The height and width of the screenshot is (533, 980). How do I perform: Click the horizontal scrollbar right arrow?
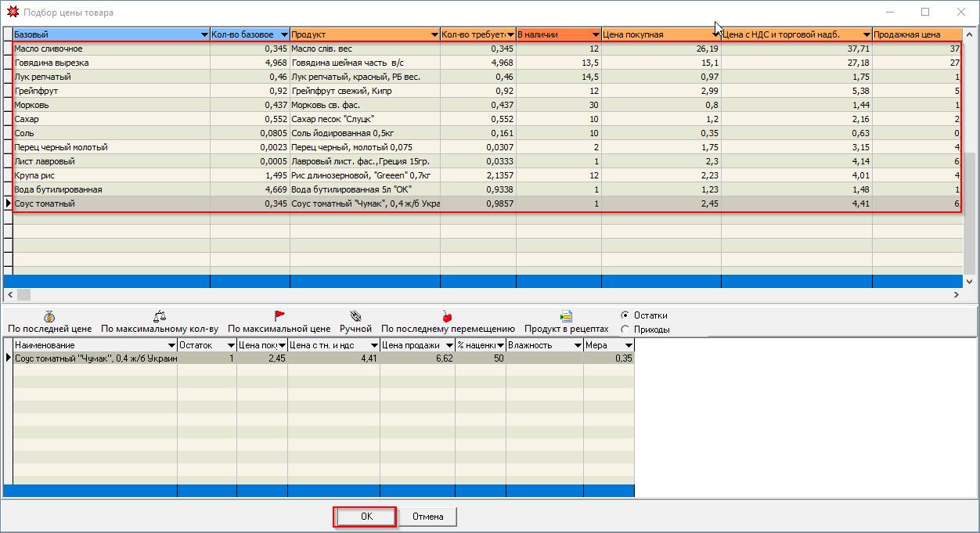click(x=957, y=294)
